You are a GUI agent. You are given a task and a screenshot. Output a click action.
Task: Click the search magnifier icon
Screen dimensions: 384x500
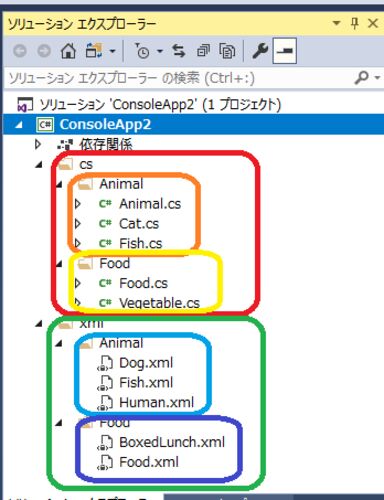(x=362, y=78)
